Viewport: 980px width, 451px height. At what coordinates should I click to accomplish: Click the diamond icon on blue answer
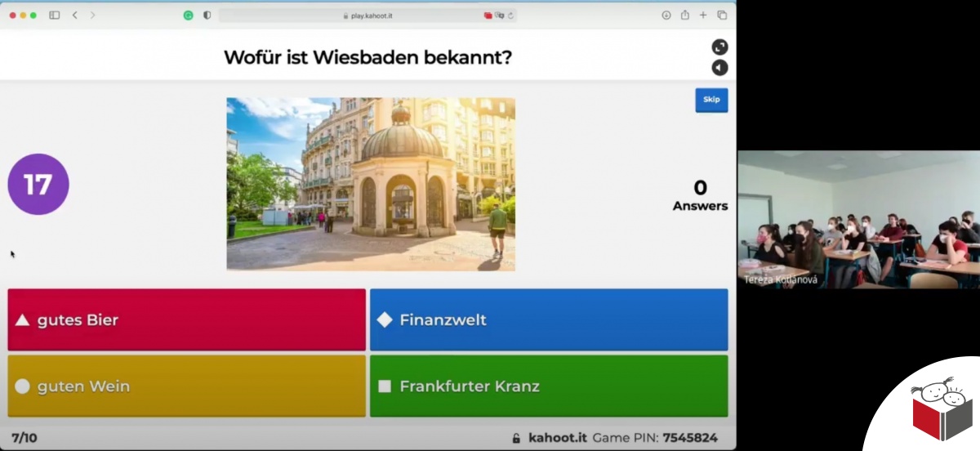tap(385, 319)
